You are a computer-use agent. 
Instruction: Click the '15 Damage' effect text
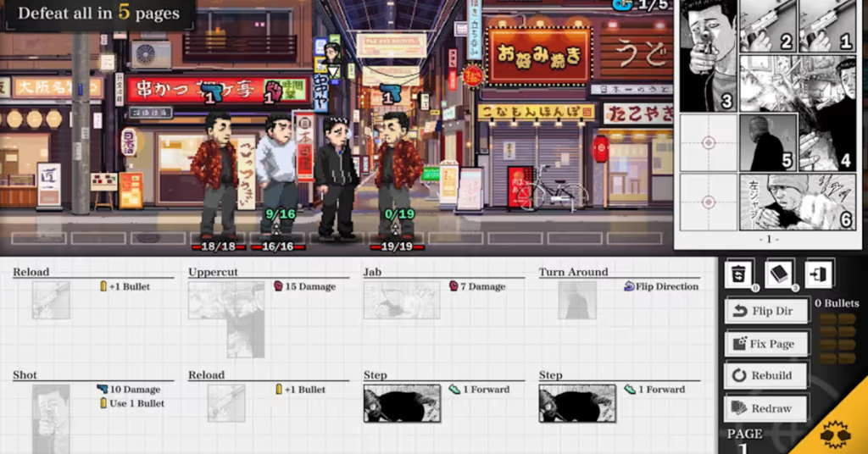(x=310, y=286)
